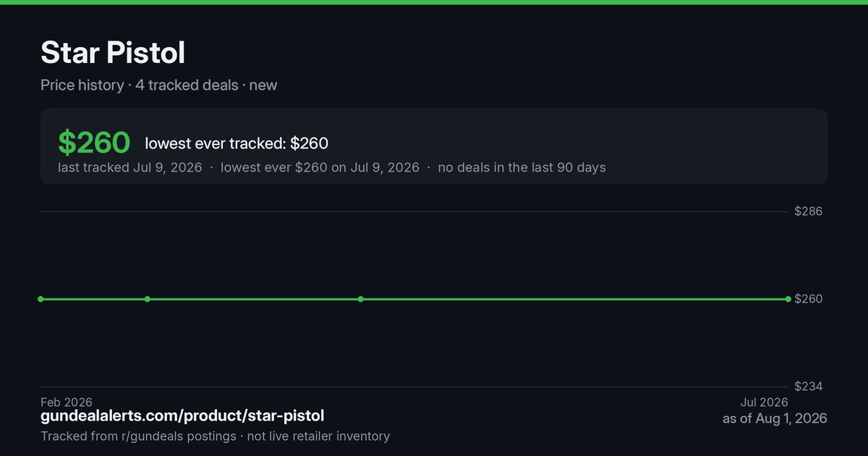Select the 'lowest ever tracked: $260' text
868x456 pixels.
(237, 143)
